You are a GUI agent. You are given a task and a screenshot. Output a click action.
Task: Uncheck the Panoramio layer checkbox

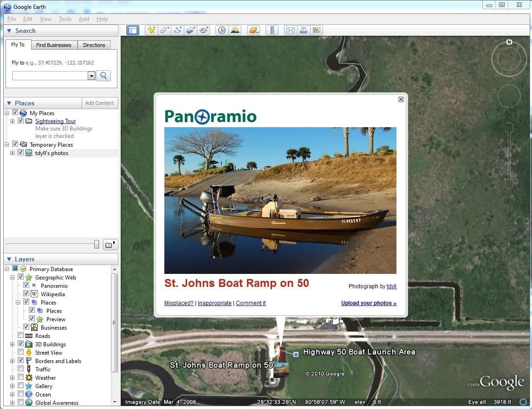tap(26, 285)
